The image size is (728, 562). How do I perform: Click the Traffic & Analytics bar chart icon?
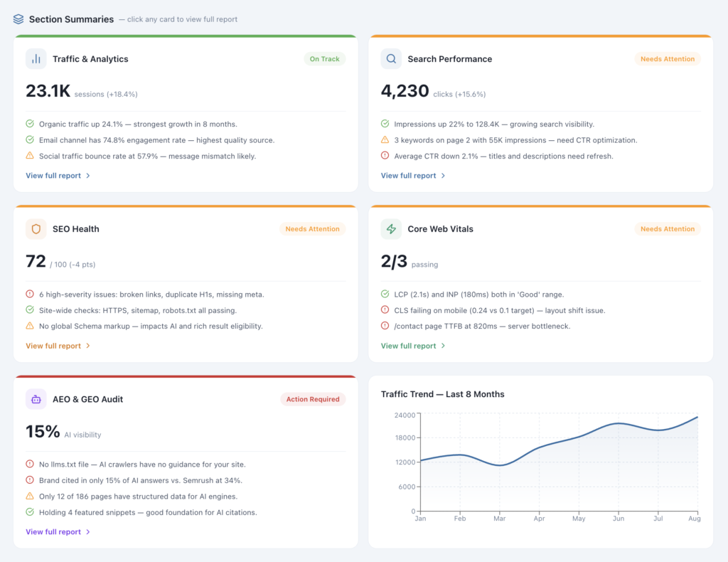[x=36, y=59]
